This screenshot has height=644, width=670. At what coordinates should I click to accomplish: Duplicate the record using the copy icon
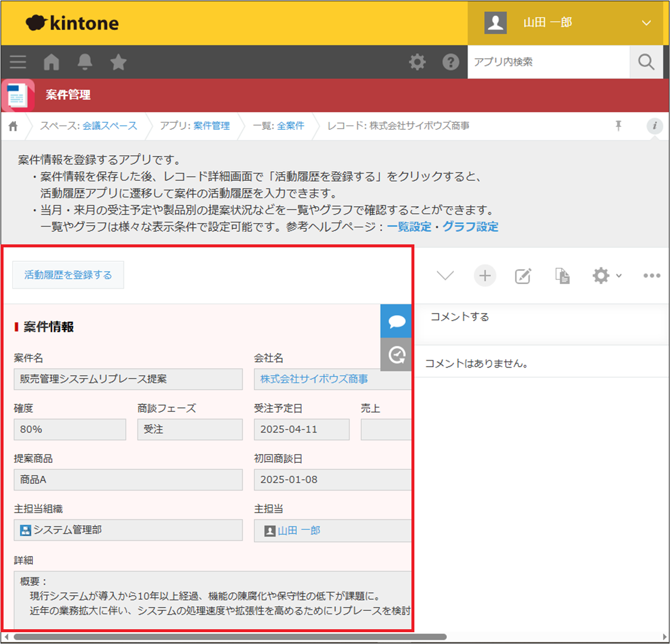pos(562,276)
